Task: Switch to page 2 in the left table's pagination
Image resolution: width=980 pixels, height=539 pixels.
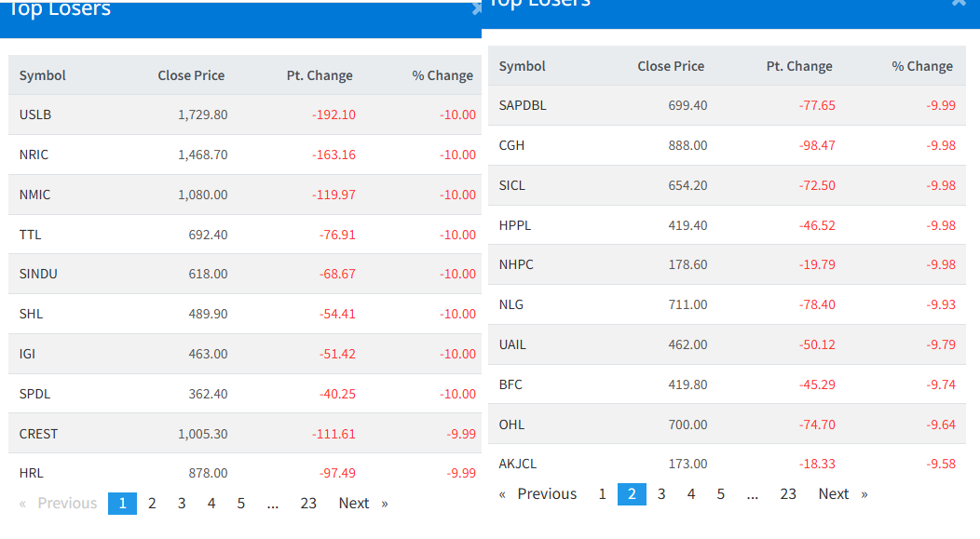Action: (x=152, y=504)
